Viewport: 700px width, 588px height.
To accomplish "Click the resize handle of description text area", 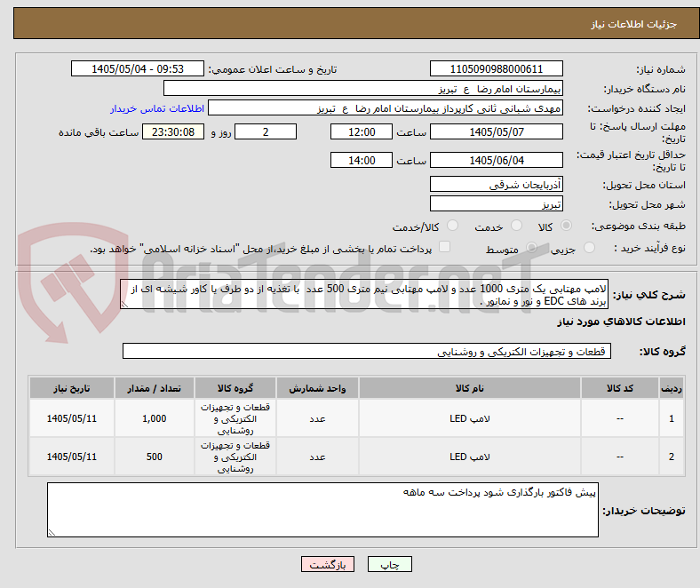I will [x=124, y=305].
